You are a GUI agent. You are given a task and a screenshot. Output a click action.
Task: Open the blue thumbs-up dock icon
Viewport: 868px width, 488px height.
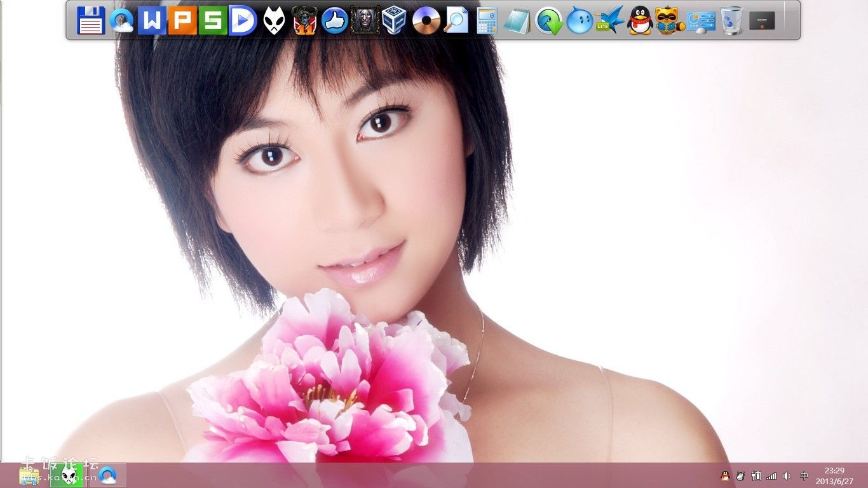(x=335, y=20)
